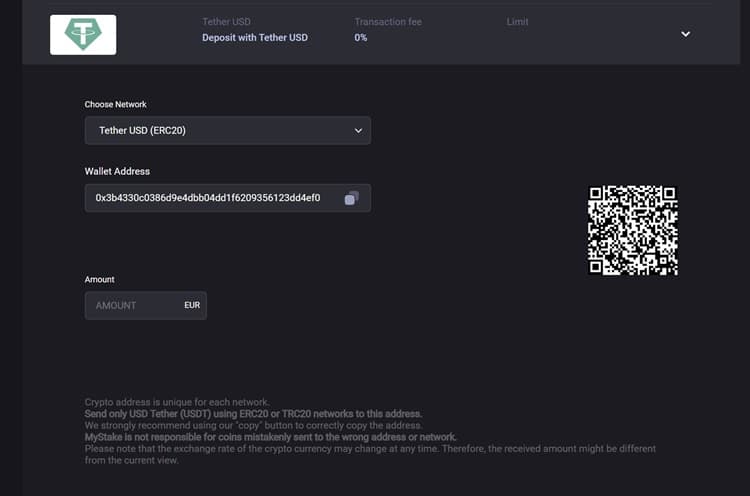This screenshot has height=496, width=750.
Task: Click the 'Amount' label
Action: (99, 279)
